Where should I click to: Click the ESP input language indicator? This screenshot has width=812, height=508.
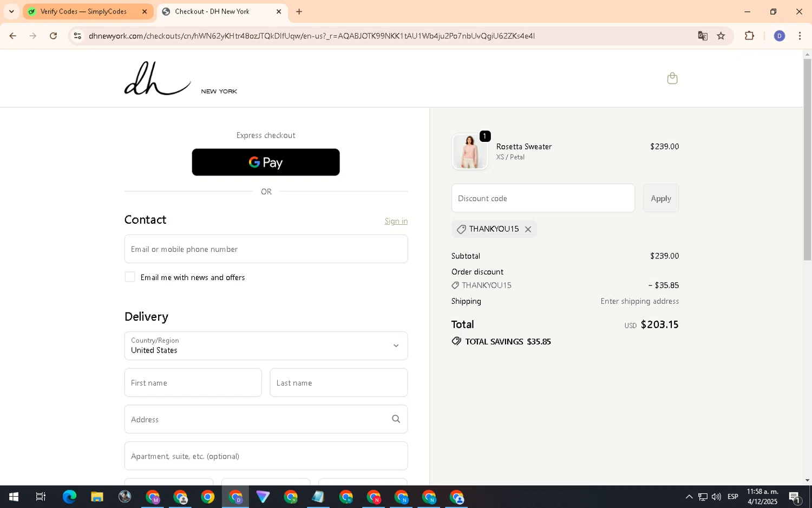click(x=733, y=497)
